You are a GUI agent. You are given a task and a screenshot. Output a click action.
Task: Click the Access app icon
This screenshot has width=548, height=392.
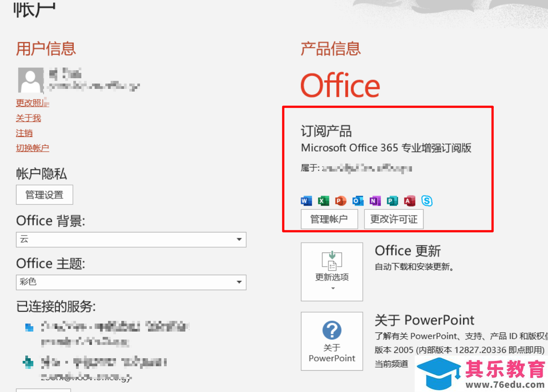pos(409,201)
